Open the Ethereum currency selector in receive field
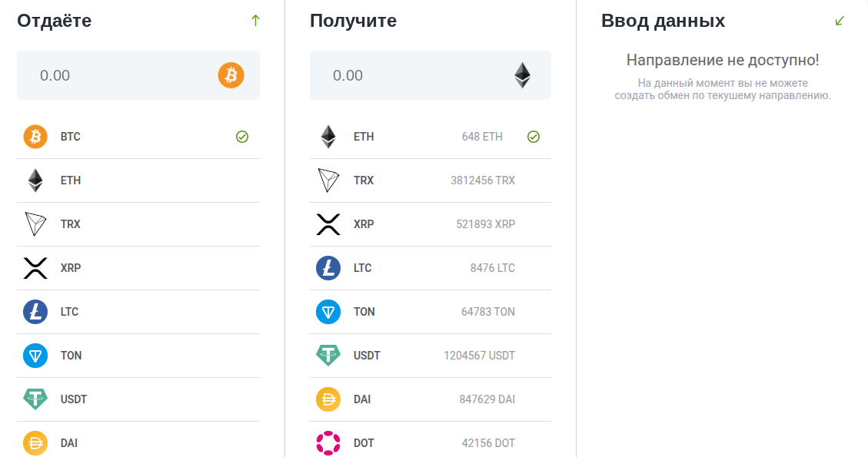This screenshot has width=868, height=457. 522,75
